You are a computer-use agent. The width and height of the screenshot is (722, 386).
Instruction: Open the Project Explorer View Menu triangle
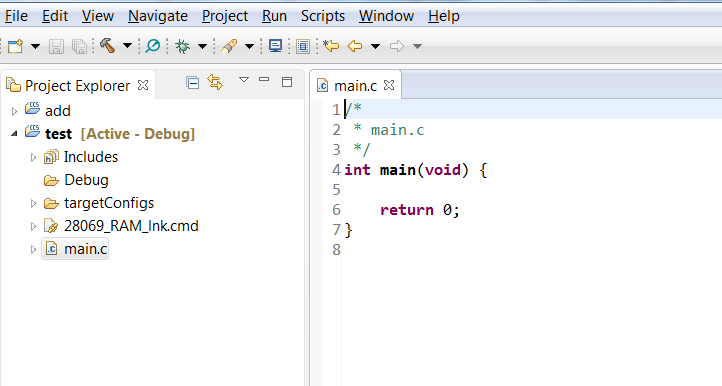click(244, 80)
